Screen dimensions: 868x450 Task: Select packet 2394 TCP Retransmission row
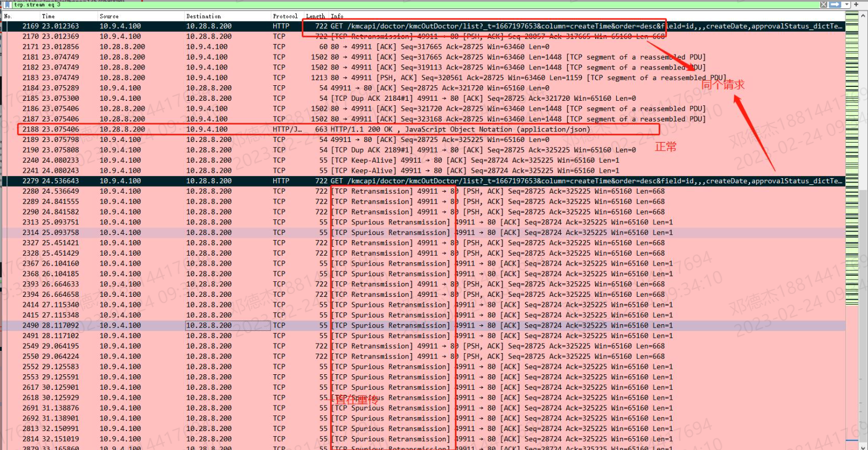(x=423, y=294)
